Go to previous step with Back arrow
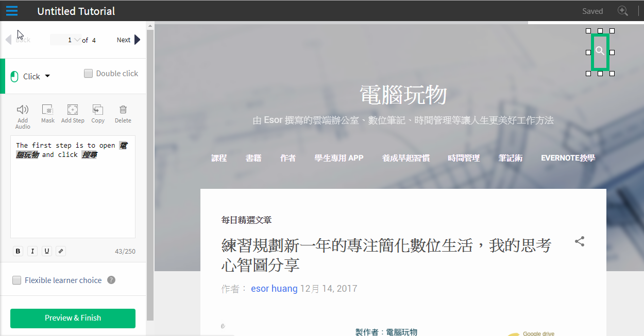Screen dimensions: 644x336 click(8, 40)
